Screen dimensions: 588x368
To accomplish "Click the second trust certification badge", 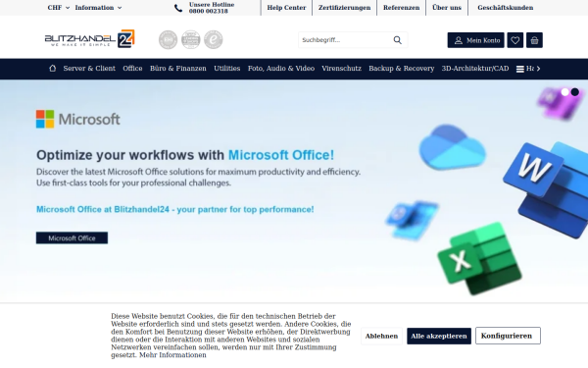I will [x=191, y=40].
